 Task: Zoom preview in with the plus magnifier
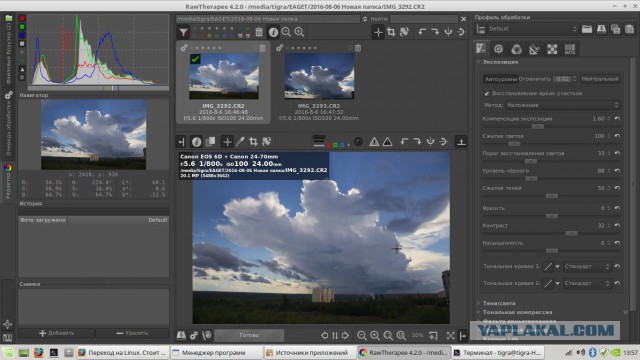(x=375, y=335)
